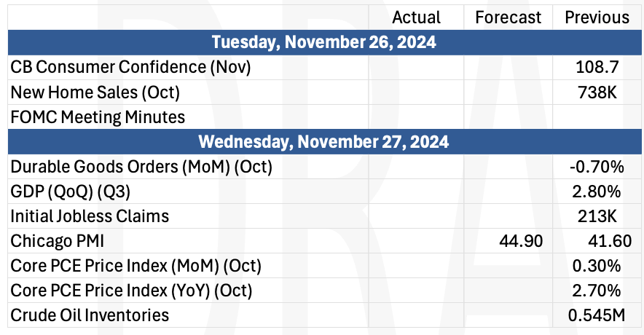
Task: Select the Core PCE Price Index (MoM) cell
Action: point(188,266)
